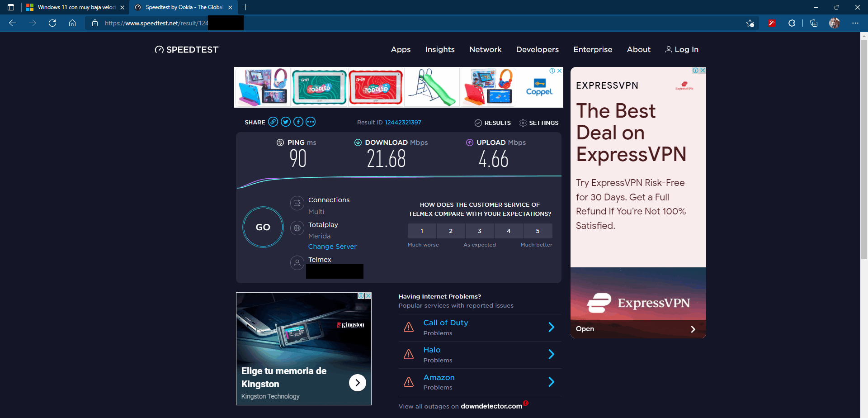The height and width of the screenshot is (418, 868).
Task: Click the server globe icon
Action: (297, 228)
